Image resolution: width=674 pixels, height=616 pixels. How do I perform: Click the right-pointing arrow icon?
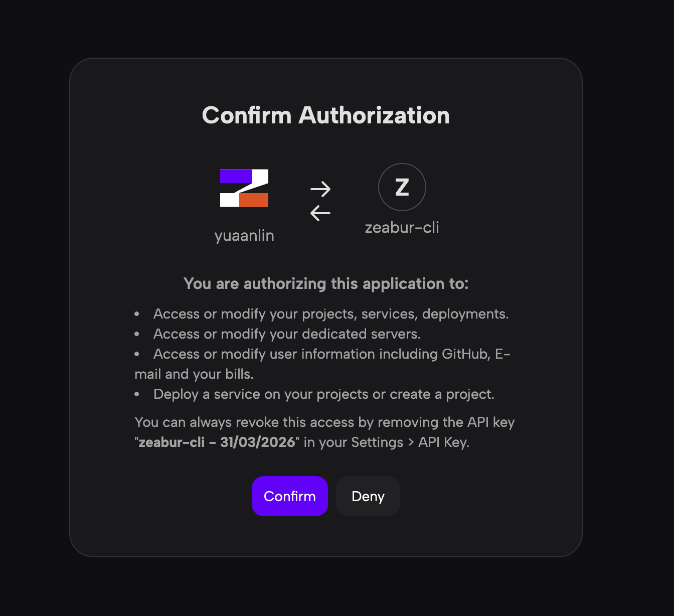(320, 189)
